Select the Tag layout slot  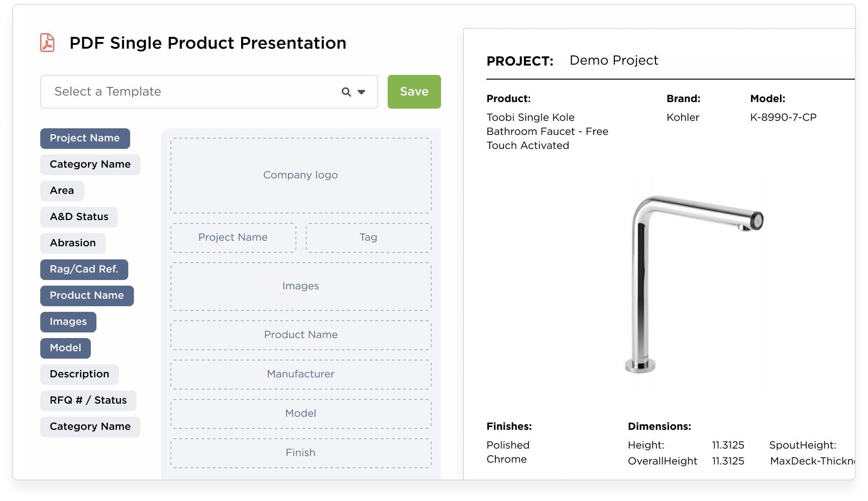pyautogui.click(x=368, y=238)
